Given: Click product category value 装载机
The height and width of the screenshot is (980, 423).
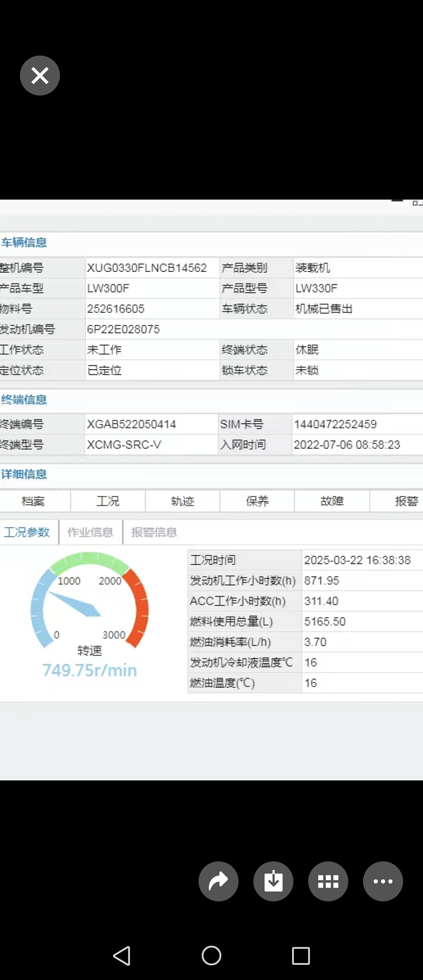Looking at the screenshot, I should pyautogui.click(x=313, y=268).
